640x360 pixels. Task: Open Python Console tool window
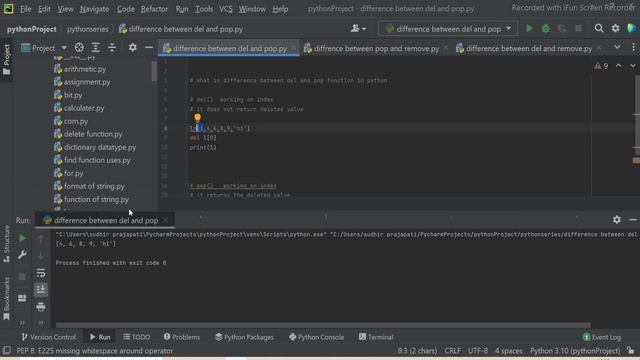pyautogui.click(x=316, y=337)
